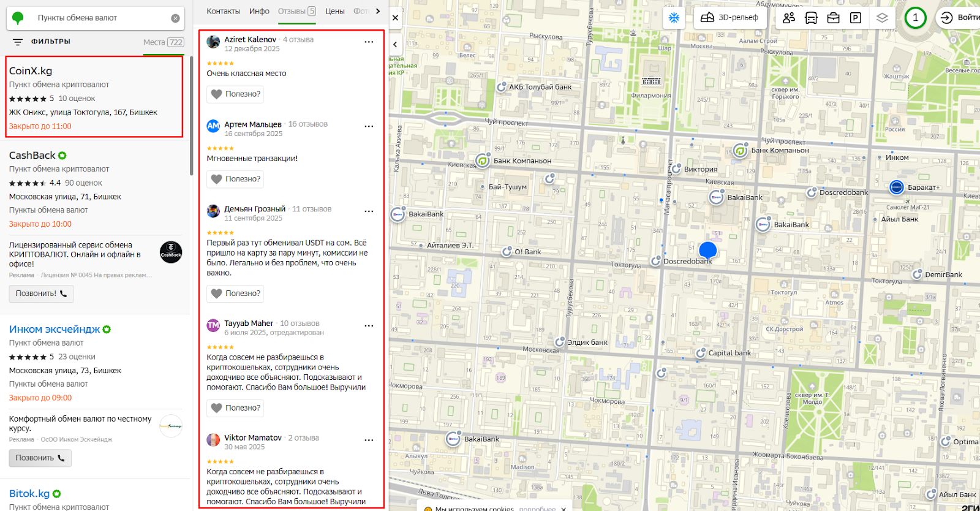Expand more tabs with right chevron
The width and height of the screenshot is (980, 511).
[378, 11]
